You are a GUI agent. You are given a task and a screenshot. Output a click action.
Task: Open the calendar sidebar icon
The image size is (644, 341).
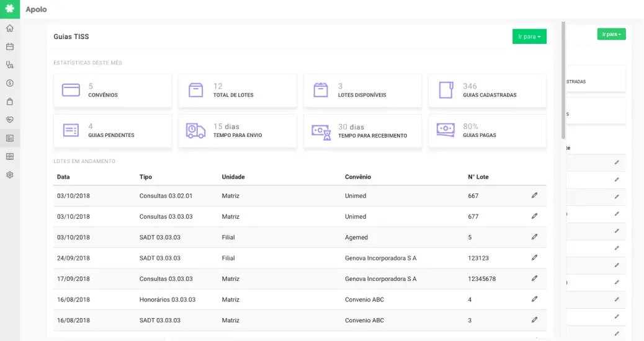pos(10,46)
